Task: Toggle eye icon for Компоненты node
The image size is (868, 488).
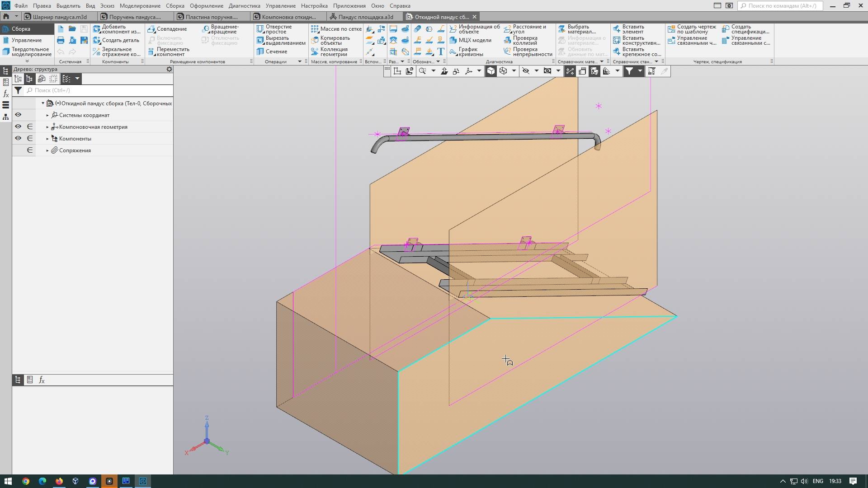Action: (18, 138)
